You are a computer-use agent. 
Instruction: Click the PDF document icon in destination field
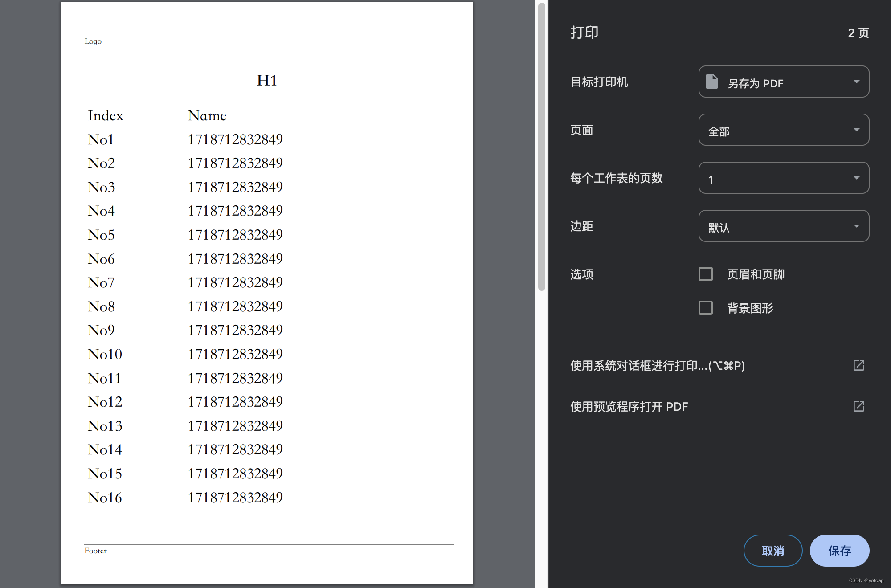point(712,82)
